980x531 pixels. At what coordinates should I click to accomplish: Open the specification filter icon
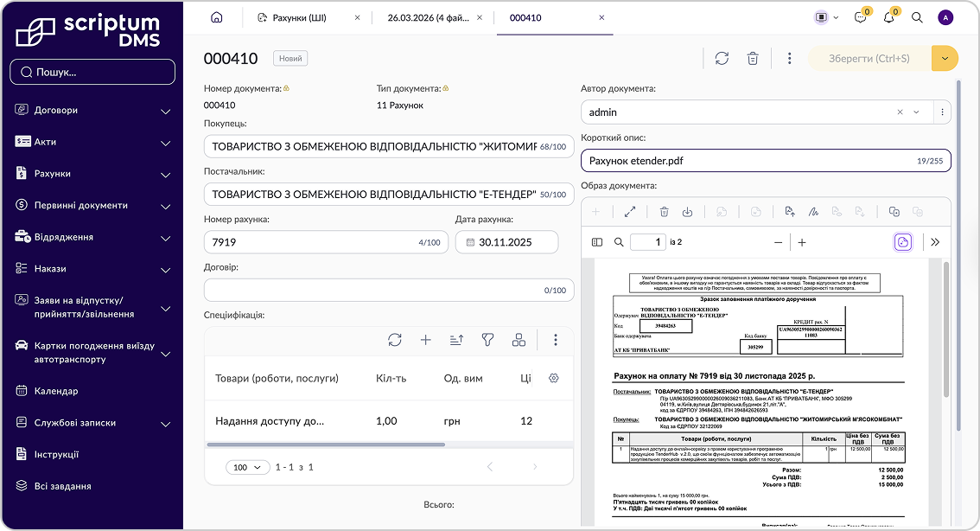[487, 340]
